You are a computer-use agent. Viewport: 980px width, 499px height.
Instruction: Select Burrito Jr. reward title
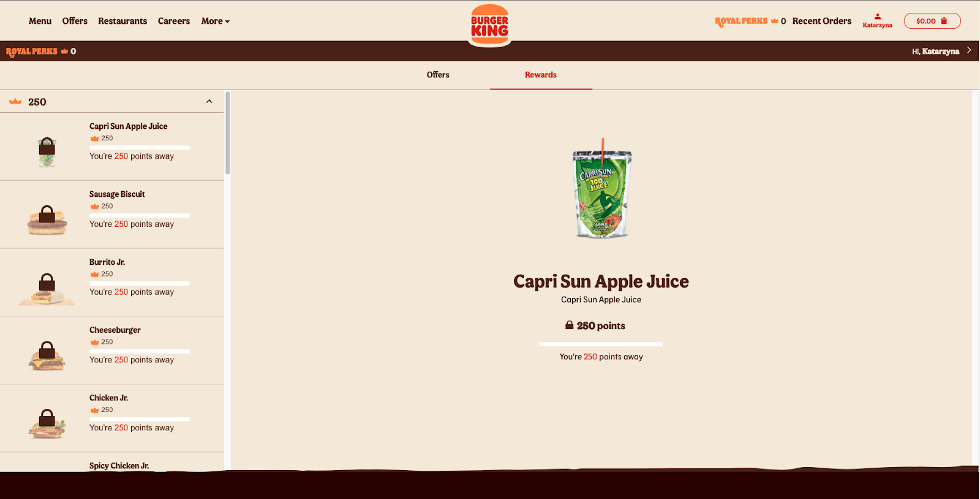pyautogui.click(x=107, y=262)
